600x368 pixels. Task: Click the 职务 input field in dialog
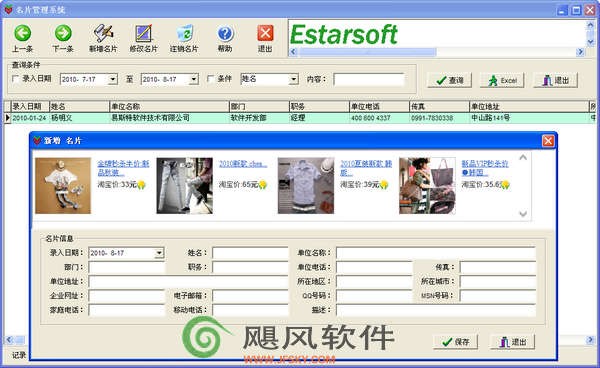(250, 267)
